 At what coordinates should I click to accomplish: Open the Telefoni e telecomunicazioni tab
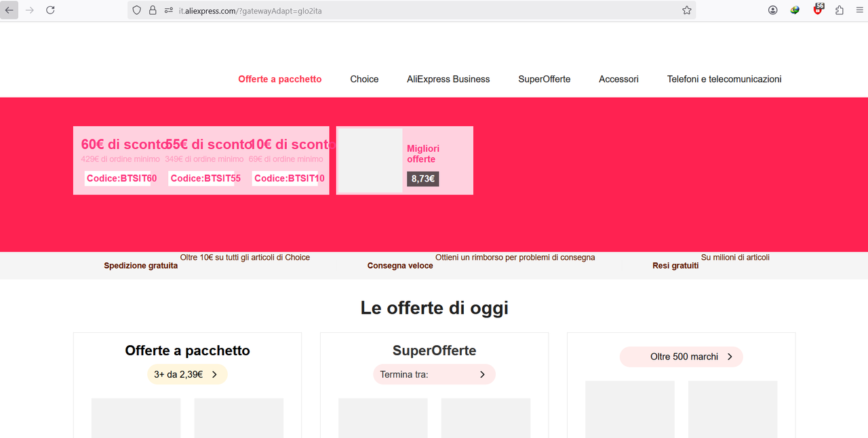pyautogui.click(x=724, y=79)
